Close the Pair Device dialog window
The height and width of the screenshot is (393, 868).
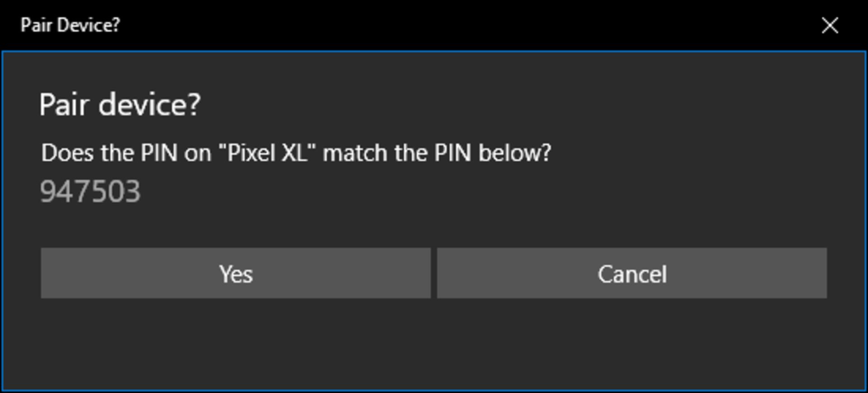coord(830,25)
